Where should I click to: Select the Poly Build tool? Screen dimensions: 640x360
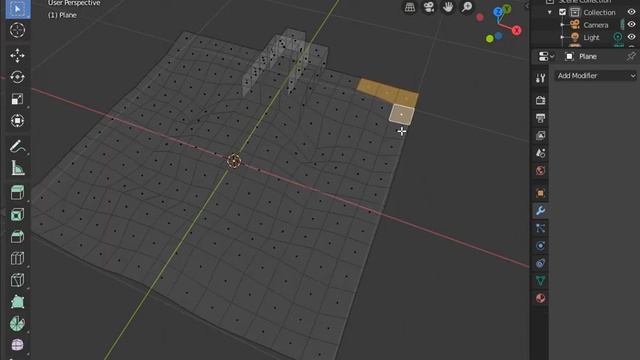(x=18, y=302)
